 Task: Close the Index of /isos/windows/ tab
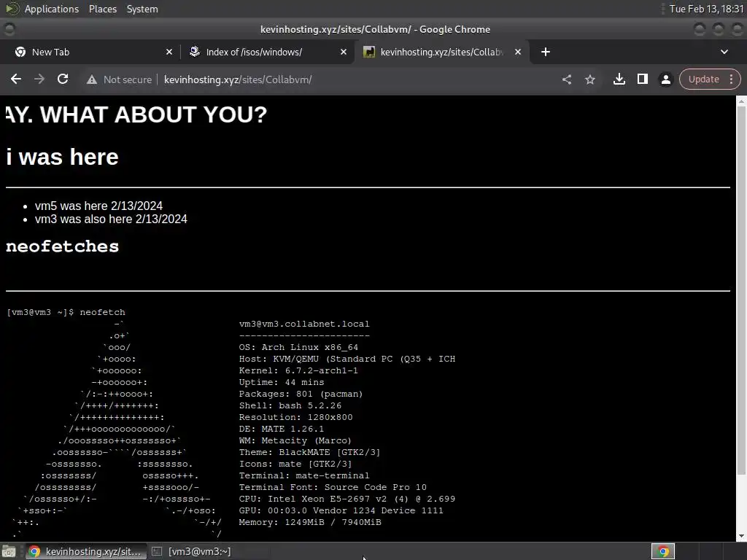pos(344,52)
